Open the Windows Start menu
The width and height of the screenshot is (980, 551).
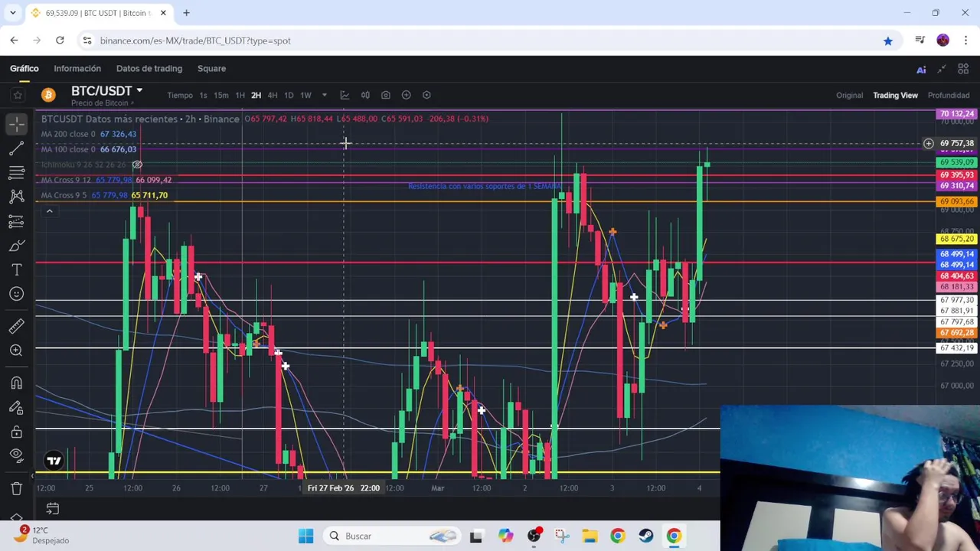305,536
